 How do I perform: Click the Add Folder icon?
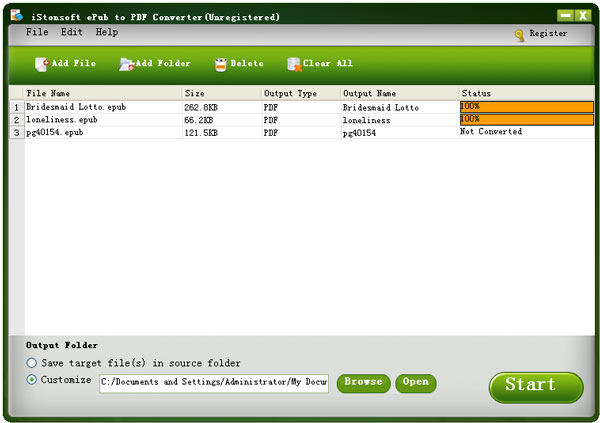pos(126,64)
